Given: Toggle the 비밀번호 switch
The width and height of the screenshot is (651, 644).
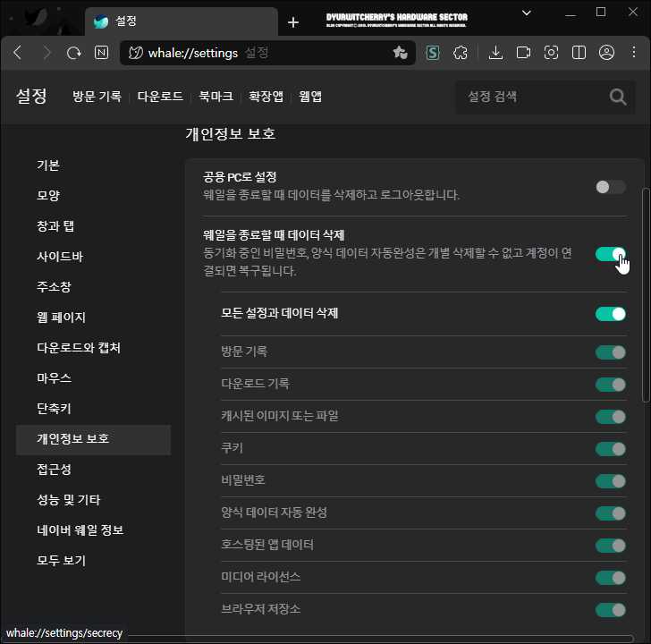Looking at the screenshot, I should [610, 481].
